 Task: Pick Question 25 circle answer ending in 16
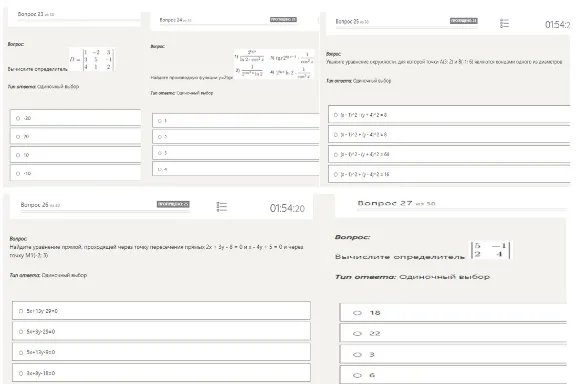click(449, 174)
